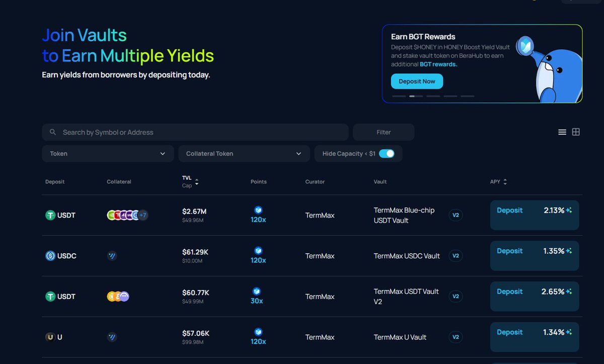Click the TermMax curator in the USDC Vault row
The image size is (604, 364).
[x=320, y=256]
